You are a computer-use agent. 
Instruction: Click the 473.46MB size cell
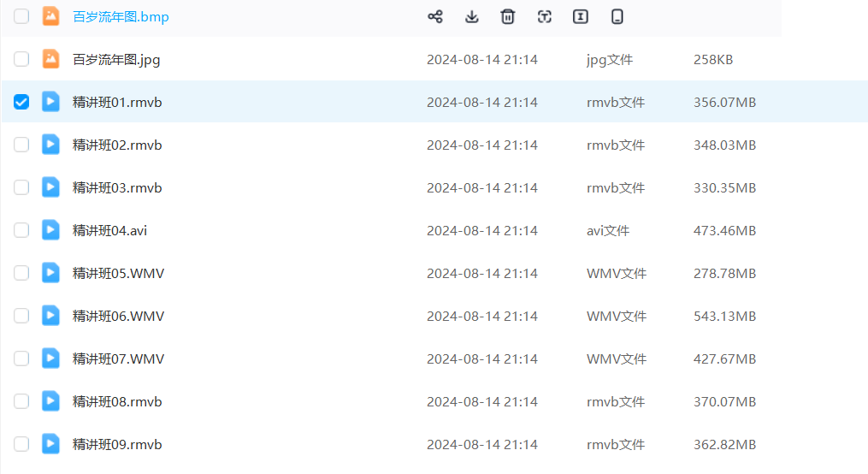pos(724,230)
